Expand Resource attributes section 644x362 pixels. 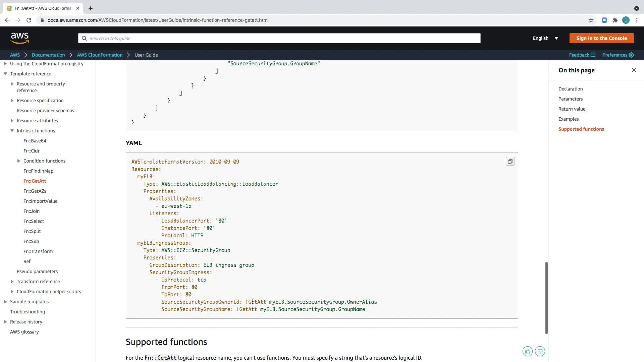click(x=12, y=121)
